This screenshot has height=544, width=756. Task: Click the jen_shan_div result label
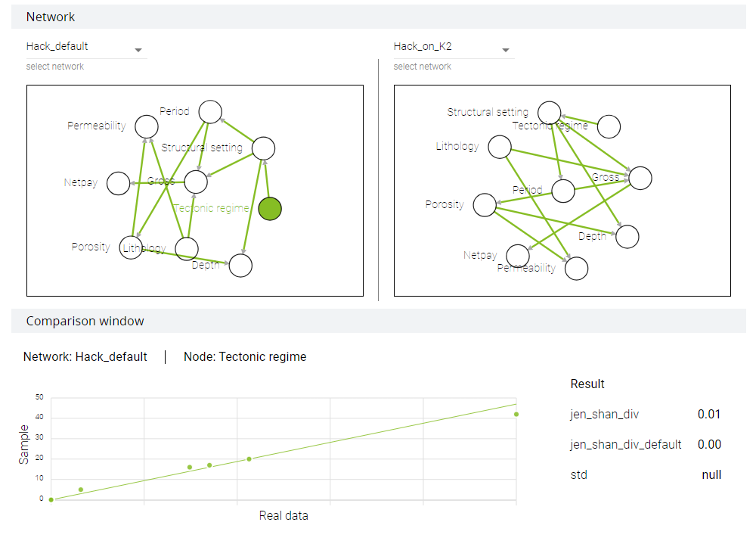pyautogui.click(x=604, y=414)
